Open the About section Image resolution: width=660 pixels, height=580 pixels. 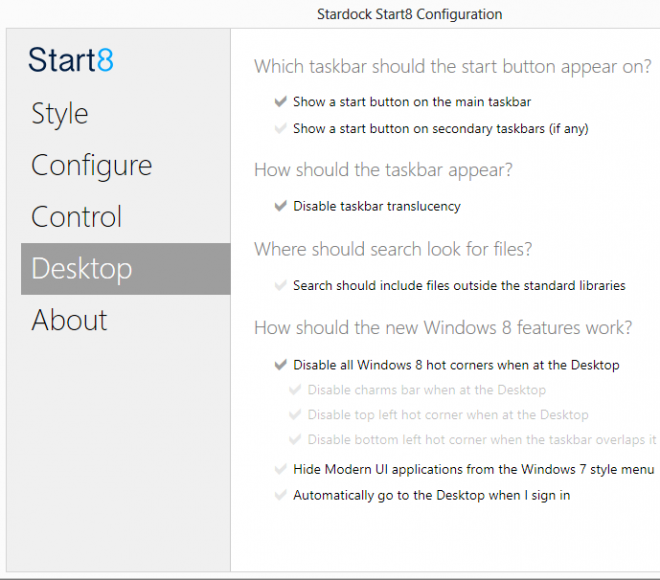[69, 320]
